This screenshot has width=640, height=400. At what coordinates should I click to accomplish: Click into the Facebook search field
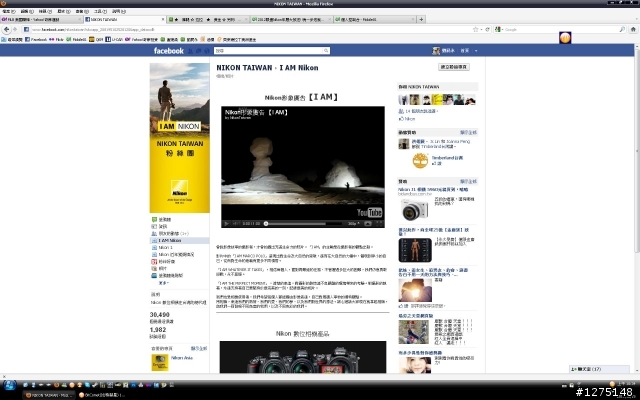pyautogui.click(x=269, y=51)
